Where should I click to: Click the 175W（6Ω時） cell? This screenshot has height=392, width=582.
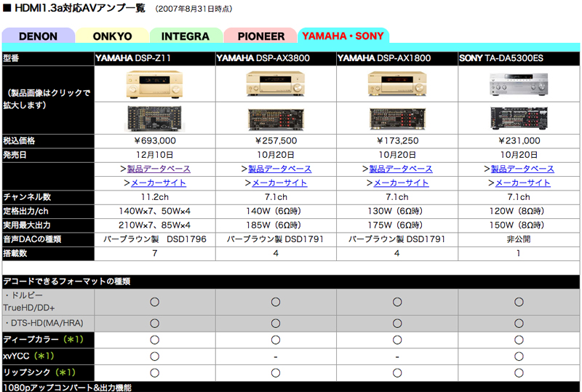[397, 225]
